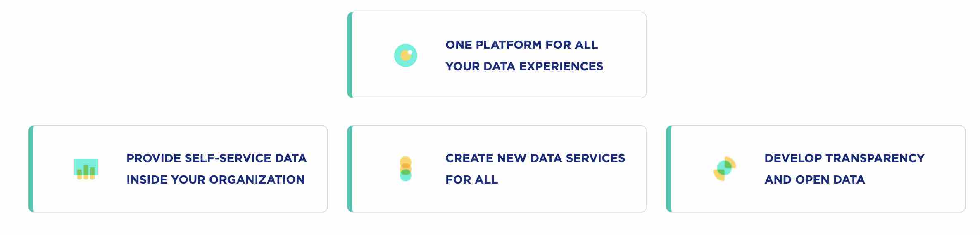Click the "Inside Your Organization" text line
This screenshot has width=980, height=235.
pos(216,180)
